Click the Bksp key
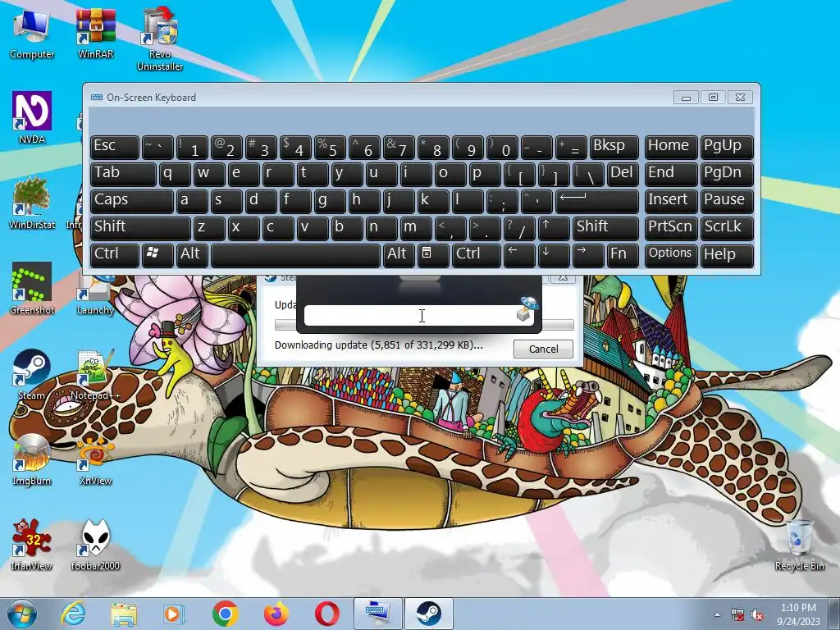This screenshot has height=630, width=840. (614, 147)
